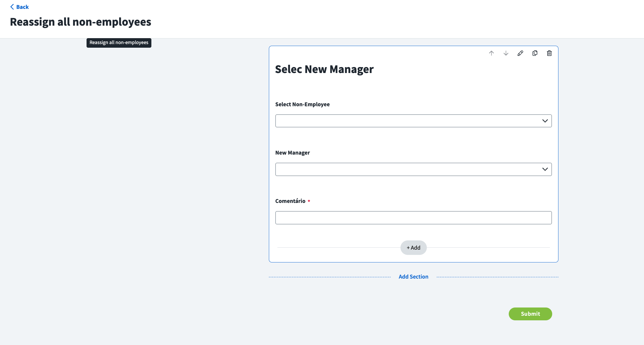Go back via the Back text link
Viewport: 644px width, 345px height.
pyautogui.click(x=22, y=7)
